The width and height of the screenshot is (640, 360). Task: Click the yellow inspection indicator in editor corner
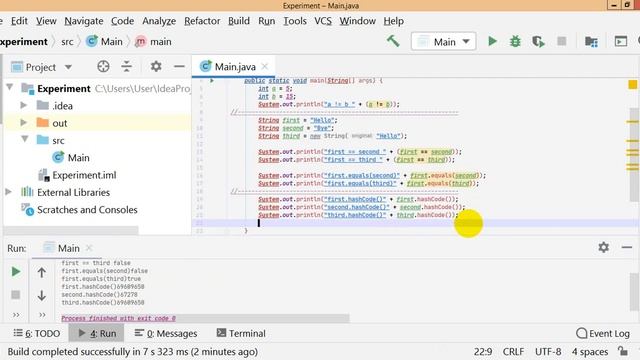pyautogui.click(x=633, y=84)
